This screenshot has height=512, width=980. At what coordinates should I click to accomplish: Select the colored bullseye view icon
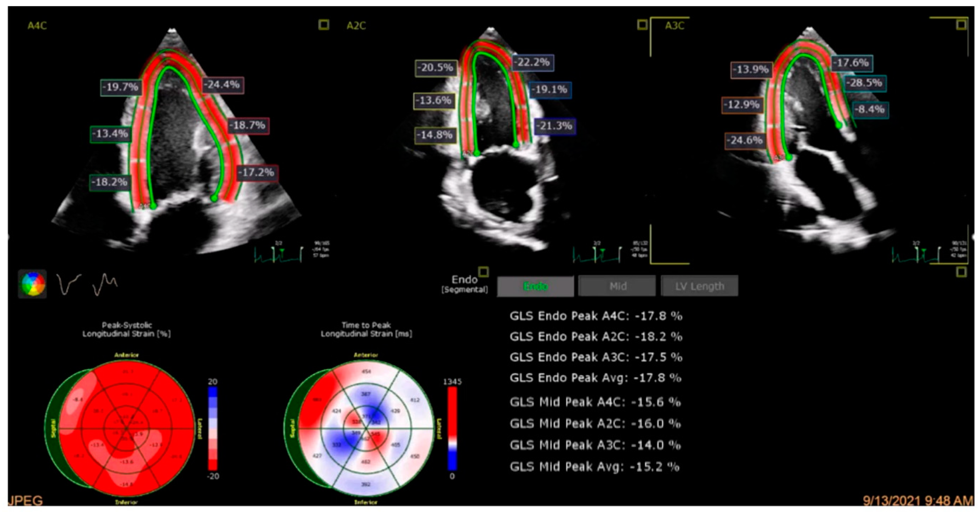(x=33, y=284)
